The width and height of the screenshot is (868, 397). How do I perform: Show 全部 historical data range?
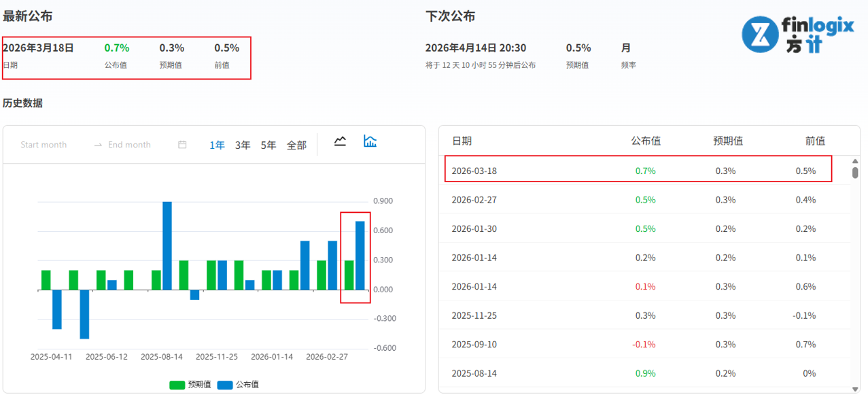point(296,145)
